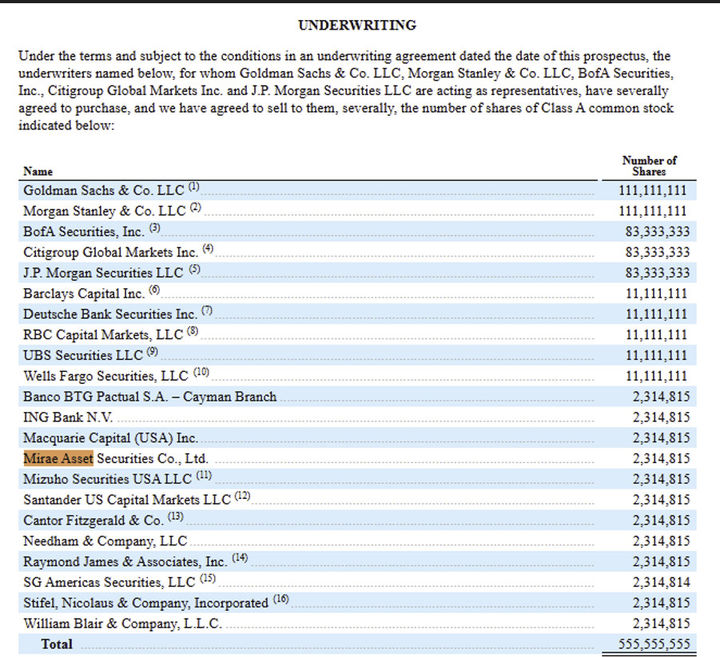720x657 pixels.
Task: Click Wells Fargo share count 11,111,111
Action: click(657, 376)
